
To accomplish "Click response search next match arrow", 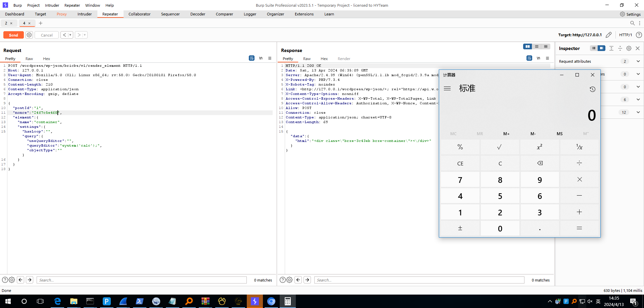I will [307, 280].
